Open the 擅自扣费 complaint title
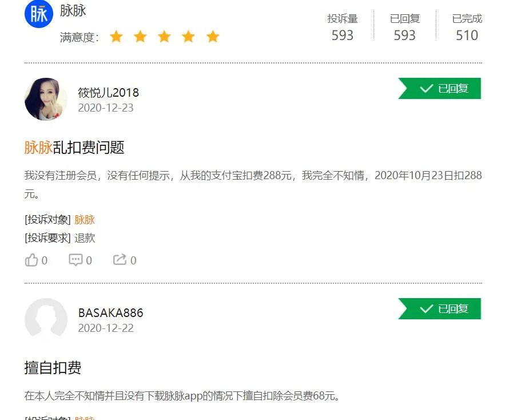The width and height of the screenshot is (513, 420). pyautogui.click(x=53, y=367)
